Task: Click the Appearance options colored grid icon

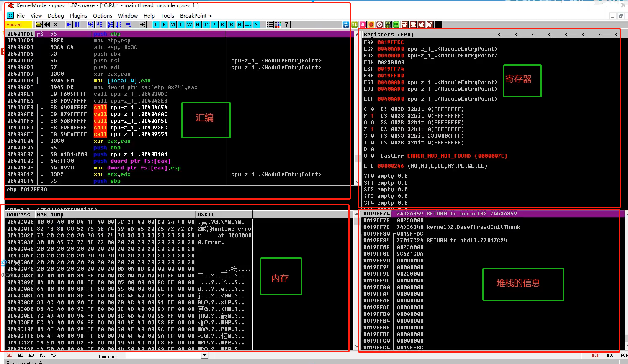Action: [x=278, y=25]
